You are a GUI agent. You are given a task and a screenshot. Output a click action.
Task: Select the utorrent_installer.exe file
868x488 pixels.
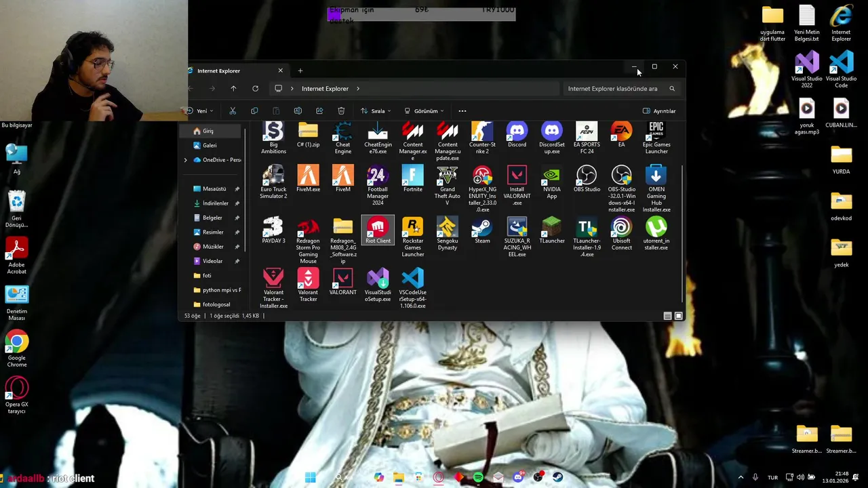(656, 235)
